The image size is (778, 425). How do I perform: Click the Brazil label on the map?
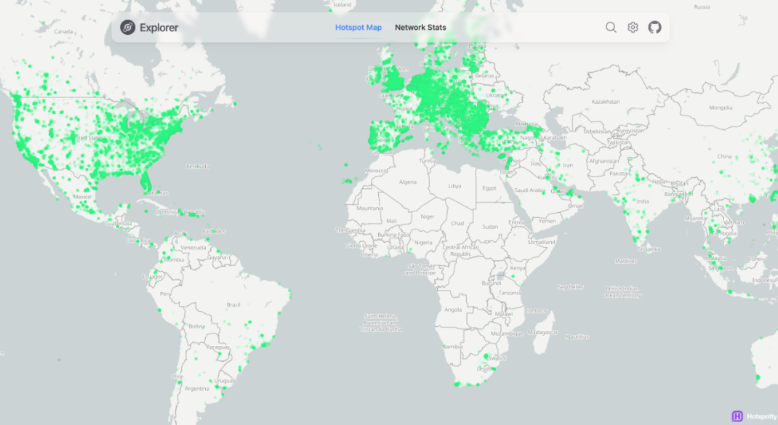click(x=234, y=304)
